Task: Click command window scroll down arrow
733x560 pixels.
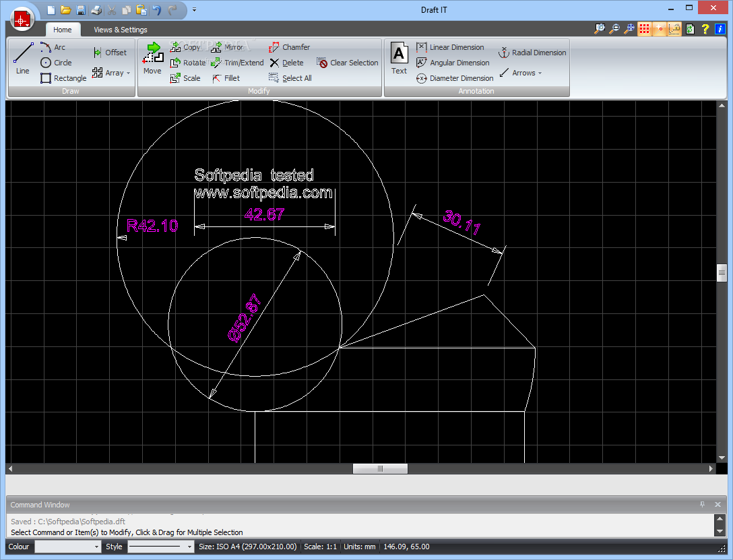Action: click(x=720, y=532)
